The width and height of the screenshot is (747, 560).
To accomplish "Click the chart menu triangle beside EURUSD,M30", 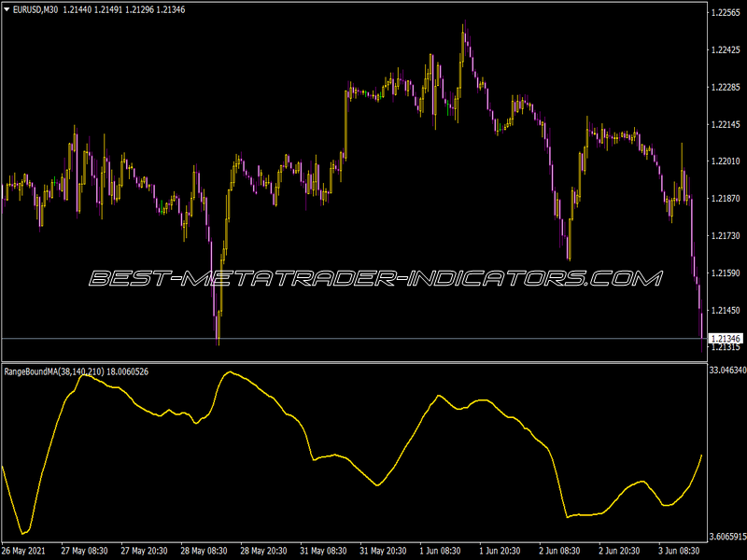I will click(x=7, y=9).
